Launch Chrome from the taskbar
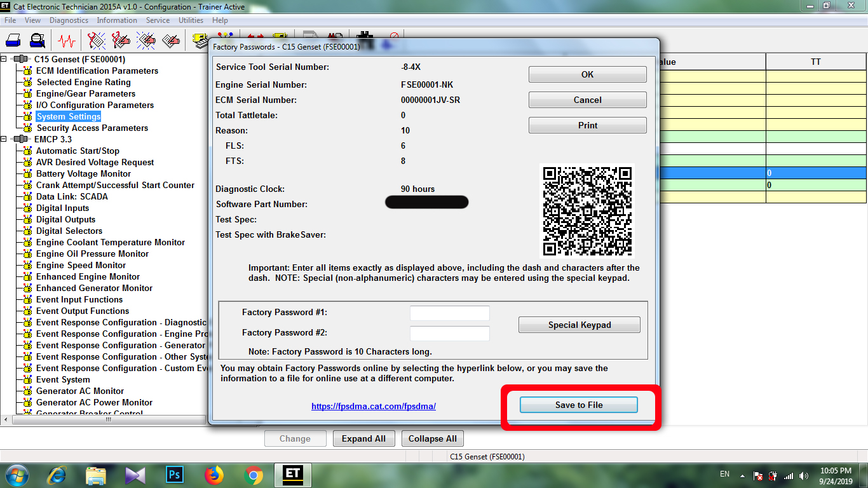The width and height of the screenshot is (868, 488). point(254,475)
